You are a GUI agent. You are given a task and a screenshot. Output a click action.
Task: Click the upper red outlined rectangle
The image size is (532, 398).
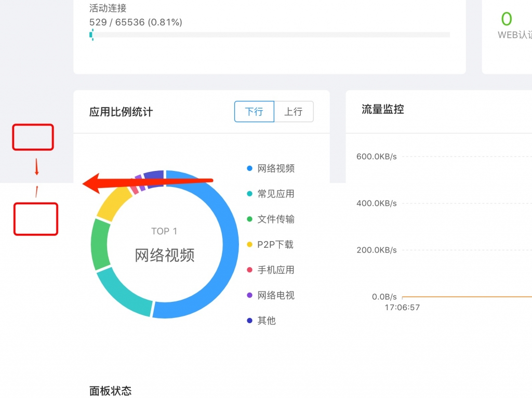(33, 137)
